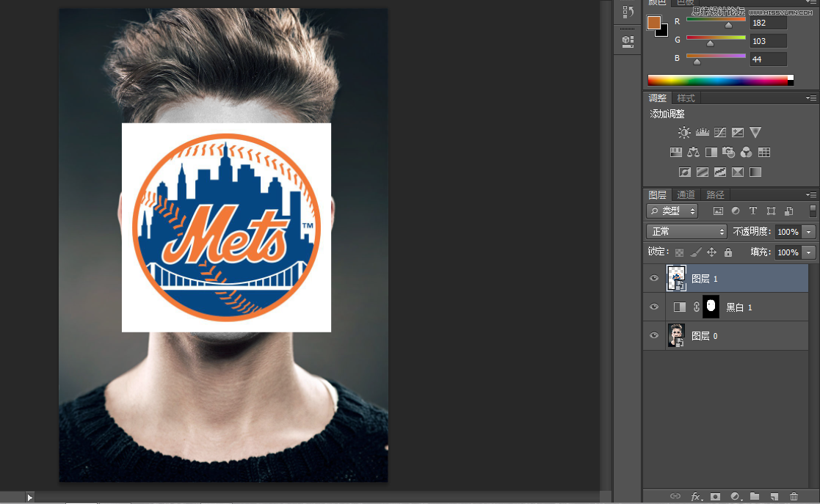The width and height of the screenshot is (820, 504).
Task: Turn layer filtering switch on or off
Action: (812, 211)
